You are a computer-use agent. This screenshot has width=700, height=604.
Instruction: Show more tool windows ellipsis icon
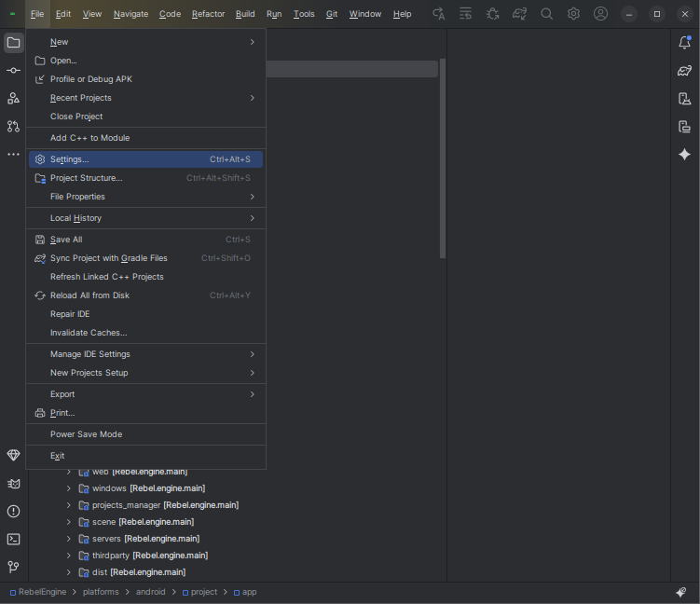pos(13,154)
